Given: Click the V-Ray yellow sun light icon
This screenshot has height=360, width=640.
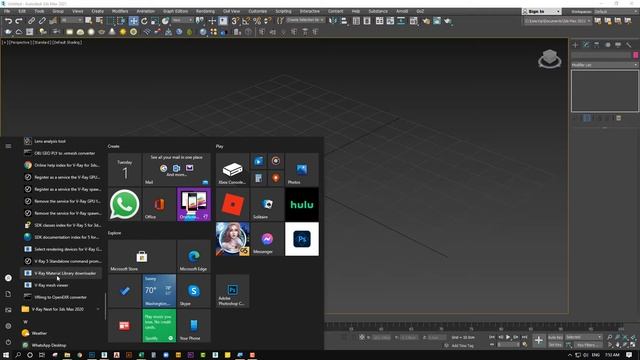Looking at the screenshot, I should coord(122,32).
